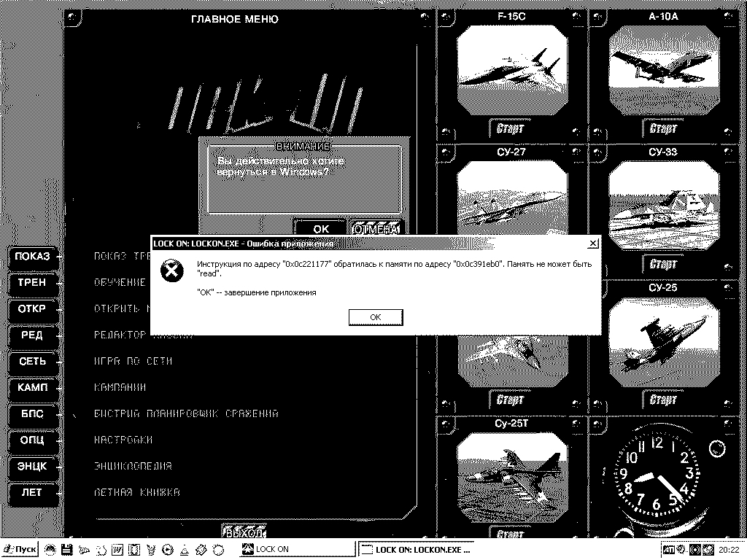
Task: Click Старт under the F-15C
Action: [x=510, y=128]
